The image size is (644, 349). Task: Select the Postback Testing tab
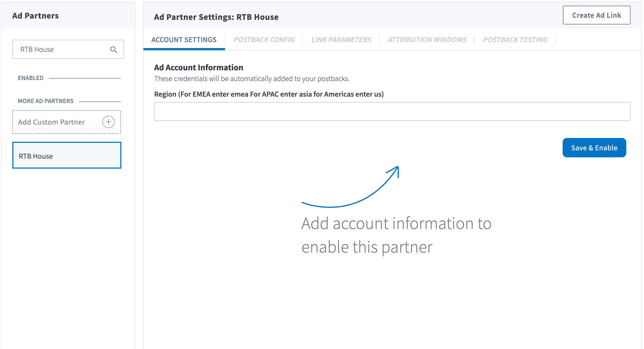tap(515, 40)
